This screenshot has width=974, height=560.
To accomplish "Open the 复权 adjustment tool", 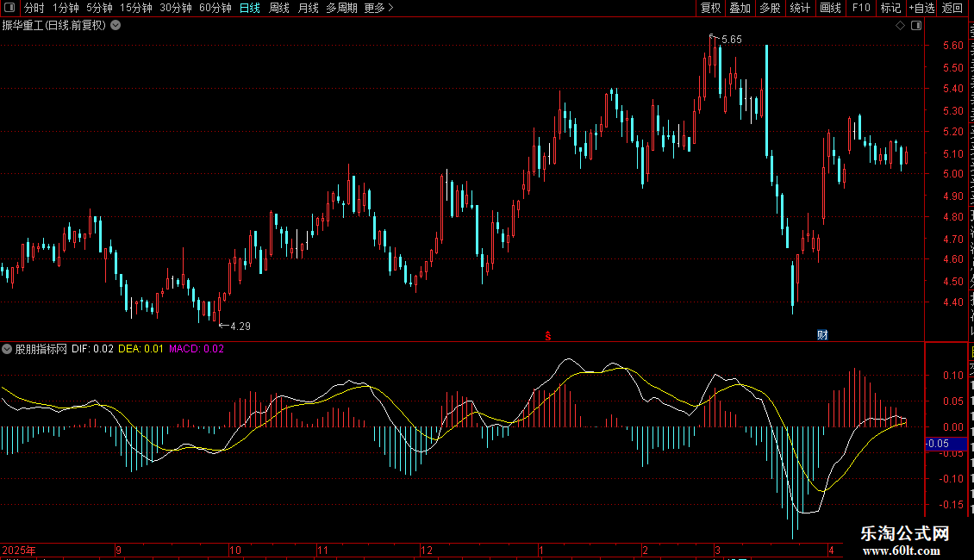I will tap(710, 8).
